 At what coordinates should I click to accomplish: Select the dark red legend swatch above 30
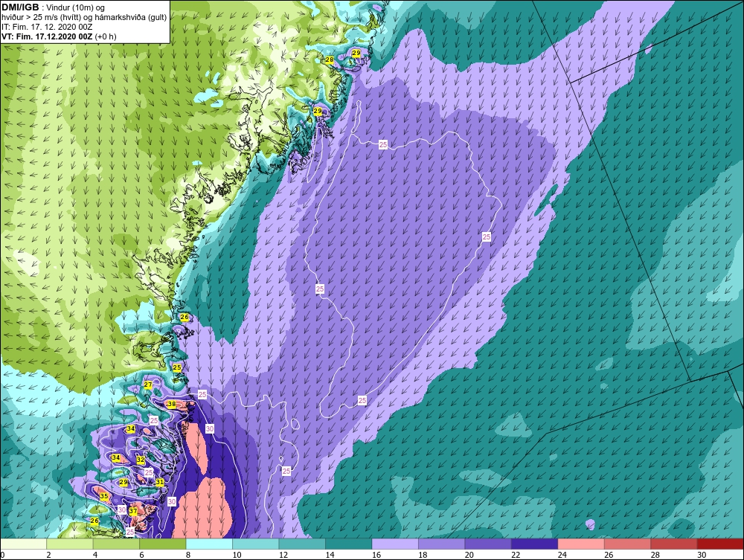[x=721, y=544]
